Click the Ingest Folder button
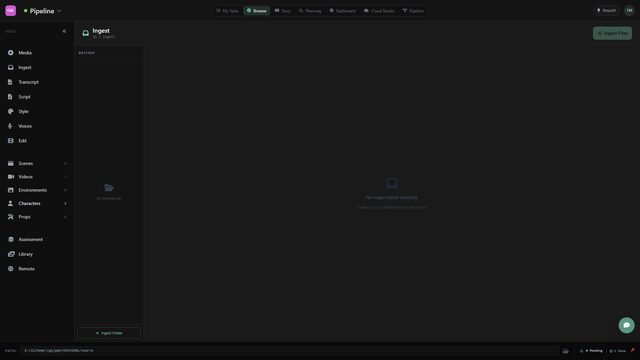The width and height of the screenshot is (640, 360). coord(109,333)
